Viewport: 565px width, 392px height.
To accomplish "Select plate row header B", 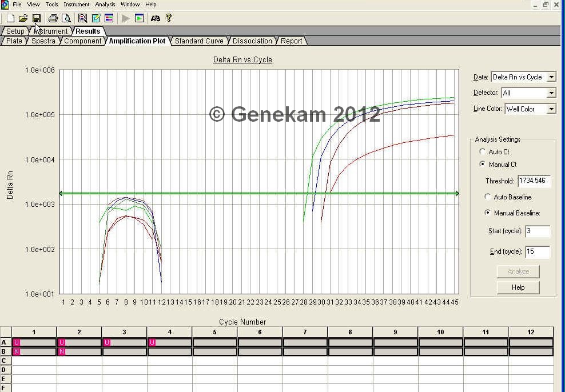I will point(5,351).
